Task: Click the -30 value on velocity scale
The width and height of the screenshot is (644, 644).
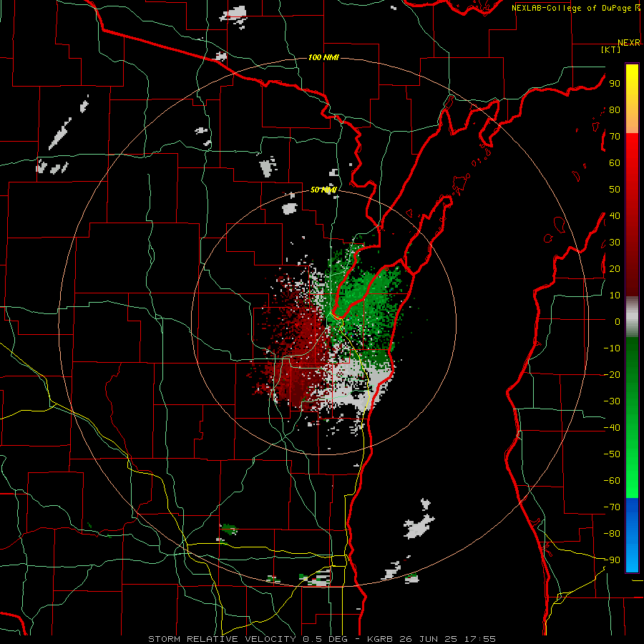Action: (612, 401)
